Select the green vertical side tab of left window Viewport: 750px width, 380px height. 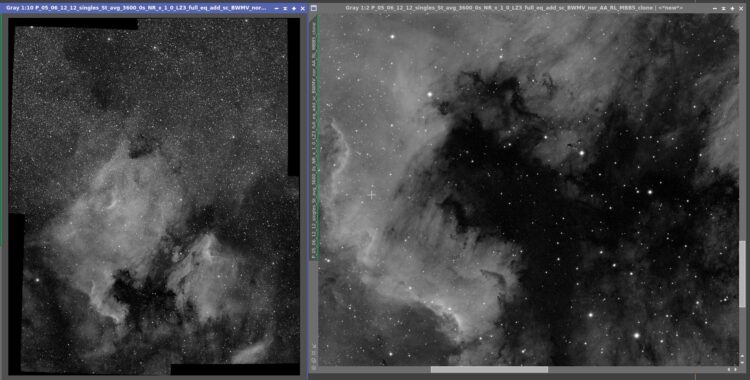(1, 132)
